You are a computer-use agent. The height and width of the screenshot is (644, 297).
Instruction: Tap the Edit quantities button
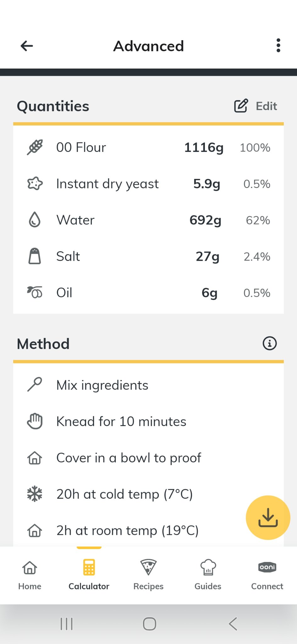(256, 106)
